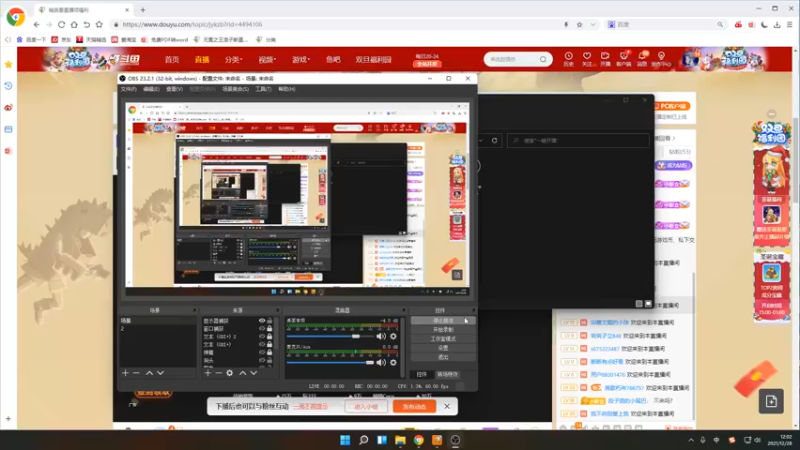Go to 首页 on Douyu nav
800x450 pixels.
172,60
